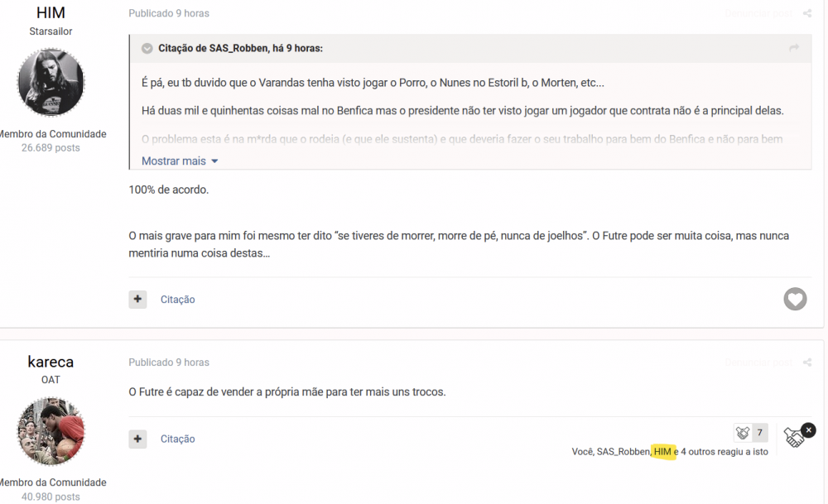The width and height of the screenshot is (828, 504).
Task: Click the OAT title under kareca
Action: click(51, 380)
